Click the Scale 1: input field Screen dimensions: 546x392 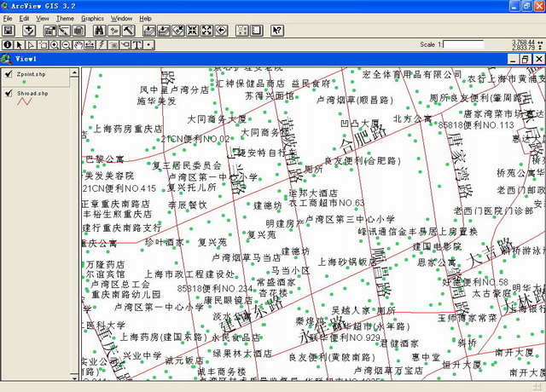[463, 44]
